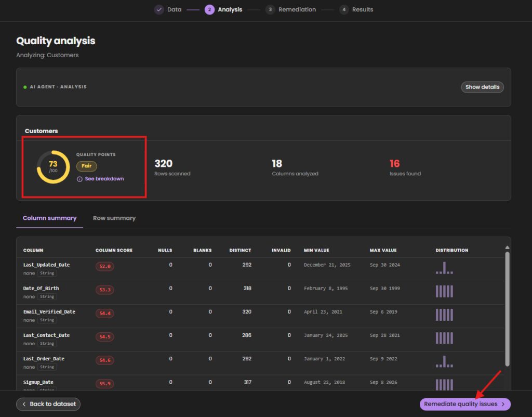Select the Last_Updated_Date column name
Image resolution: width=532 pixels, height=417 pixels.
(x=46, y=265)
